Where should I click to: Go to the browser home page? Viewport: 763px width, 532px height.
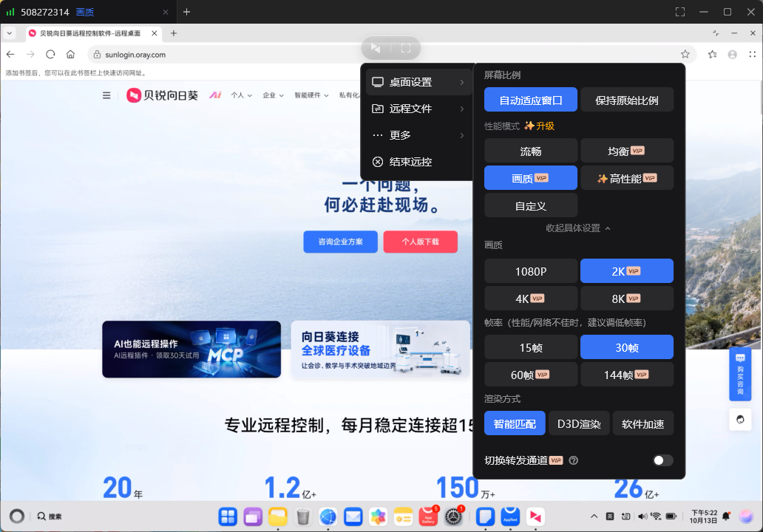click(x=70, y=55)
